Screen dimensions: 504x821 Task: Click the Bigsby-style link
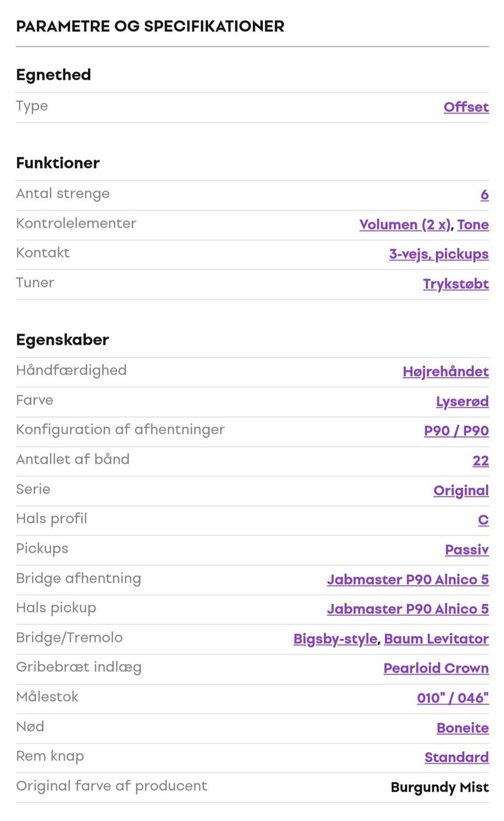click(x=335, y=639)
